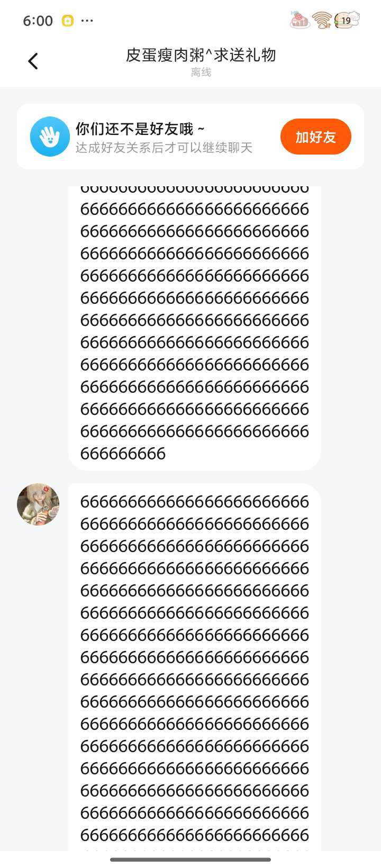Viewport: 381px width, 868px height.
Task: Tap the chat title 皮蛋瘦肉粥^求送礼物
Action: click(201, 55)
